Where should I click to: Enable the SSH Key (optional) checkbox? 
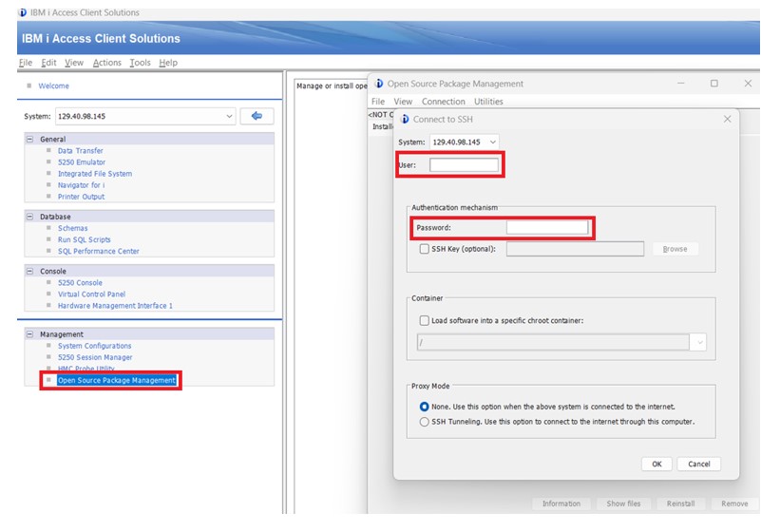pos(425,249)
